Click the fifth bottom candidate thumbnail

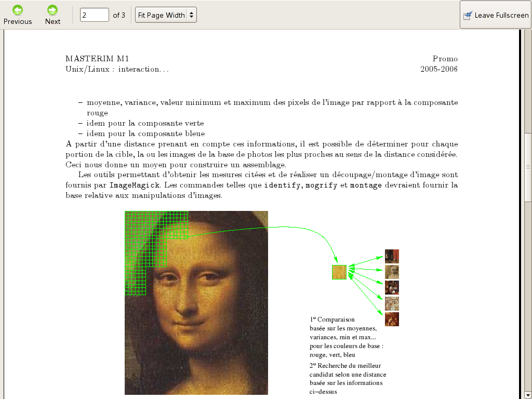tap(392, 320)
